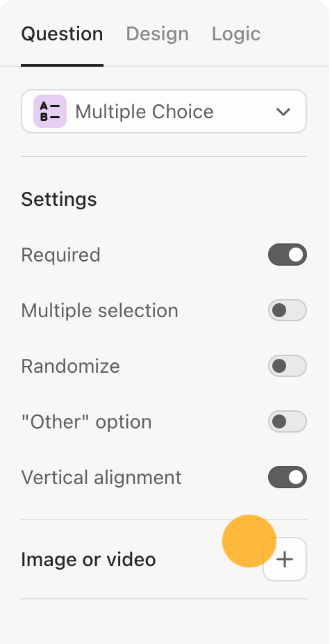This screenshot has width=332, height=644.
Task: Click the Multiple Choice type icon
Action: [50, 111]
